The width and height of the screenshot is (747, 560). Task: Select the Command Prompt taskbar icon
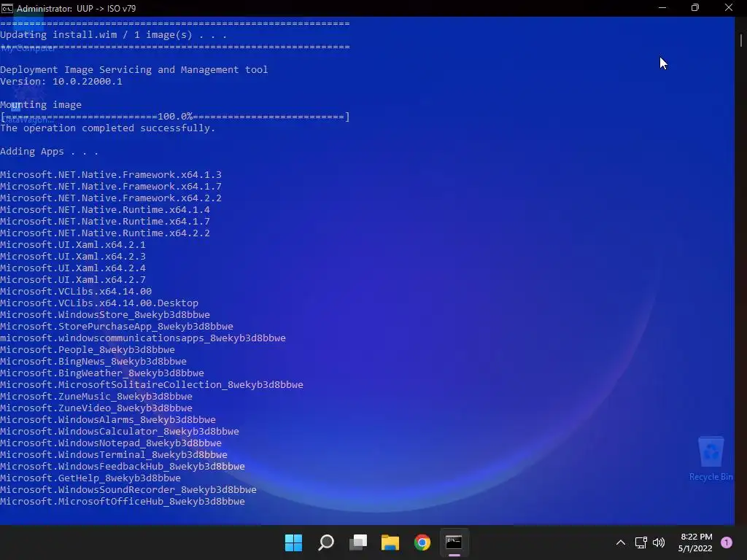pyautogui.click(x=454, y=542)
